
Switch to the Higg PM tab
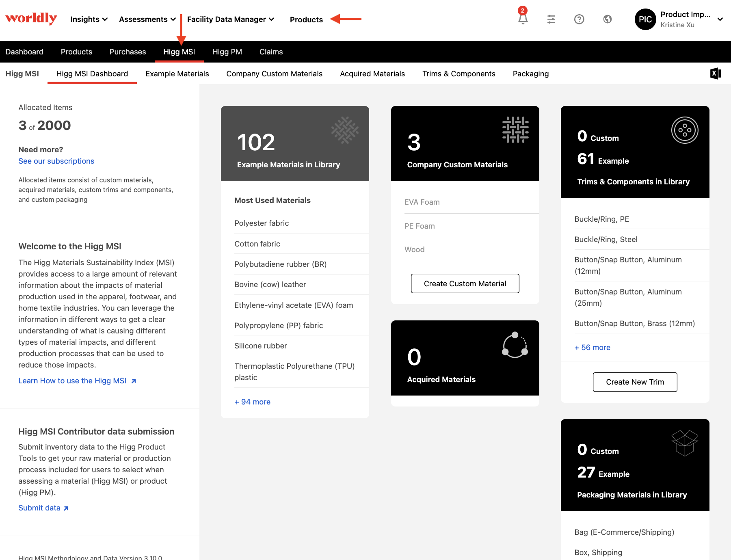[227, 52]
